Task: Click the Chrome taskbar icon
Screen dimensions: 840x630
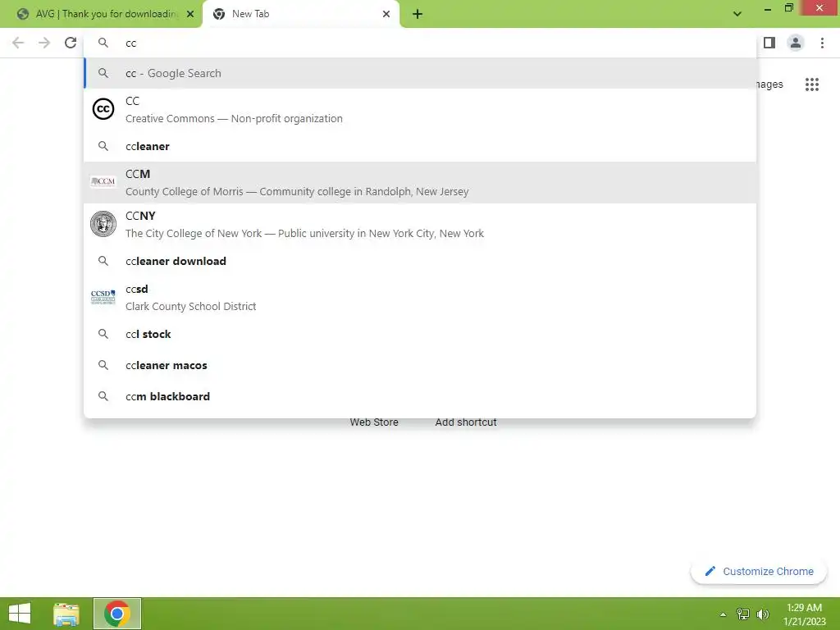Action: (117, 614)
